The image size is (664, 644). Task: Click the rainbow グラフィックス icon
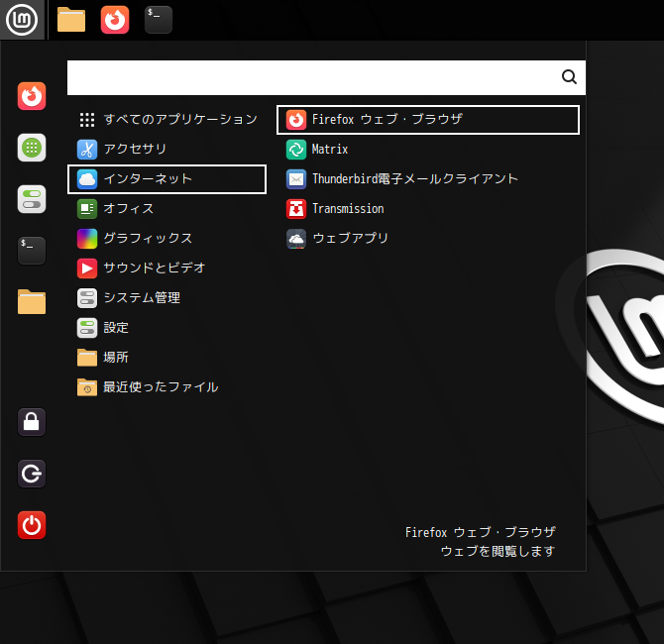[x=87, y=239]
